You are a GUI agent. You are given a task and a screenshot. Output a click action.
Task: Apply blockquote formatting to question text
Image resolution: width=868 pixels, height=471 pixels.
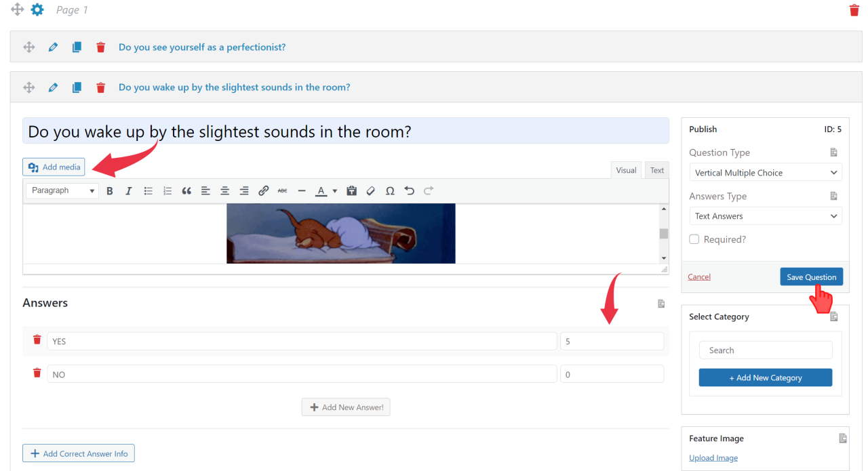click(186, 190)
